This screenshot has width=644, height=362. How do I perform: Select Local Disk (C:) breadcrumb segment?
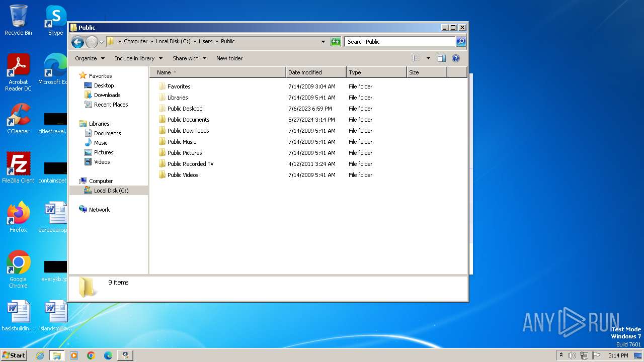click(173, 41)
